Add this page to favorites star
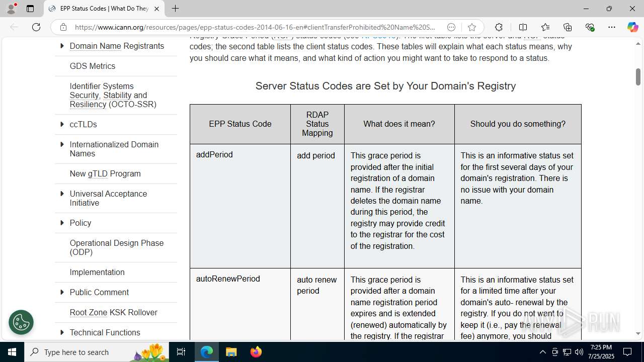This screenshot has height=362, width=644. 471,27
